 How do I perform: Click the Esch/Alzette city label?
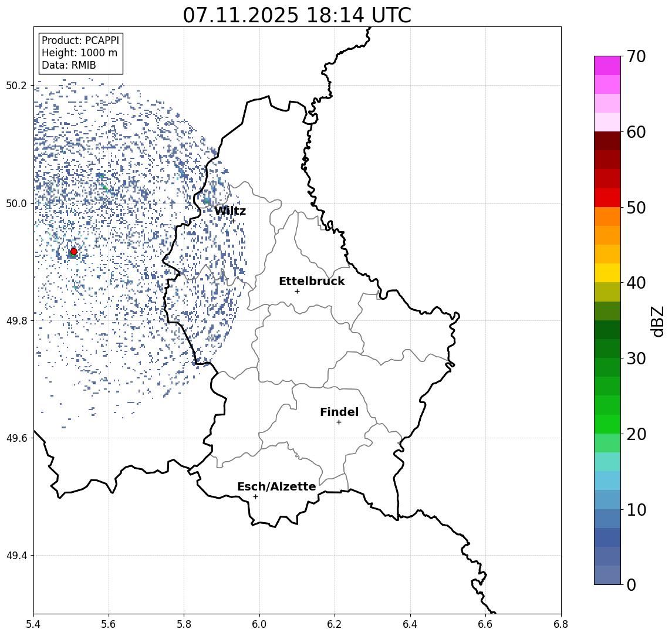(x=276, y=486)
